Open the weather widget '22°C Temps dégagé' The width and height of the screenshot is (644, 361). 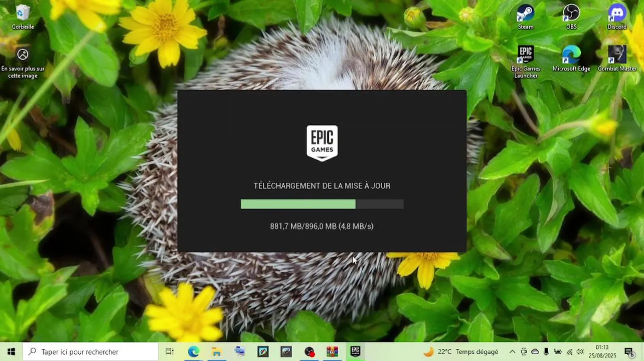pos(461,351)
